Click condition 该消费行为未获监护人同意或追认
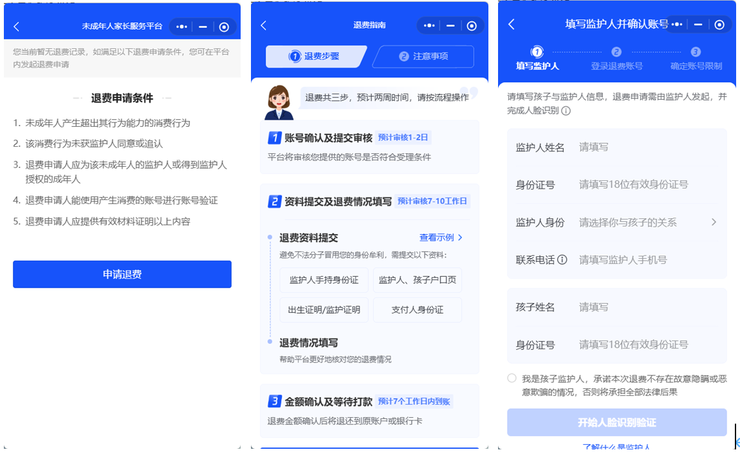 pyautogui.click(x=94, y=143)
